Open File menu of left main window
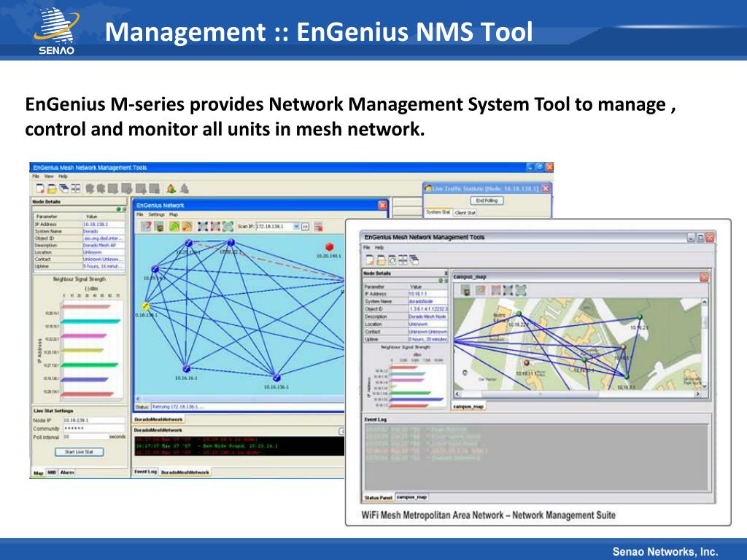 (x=36, y=176)
